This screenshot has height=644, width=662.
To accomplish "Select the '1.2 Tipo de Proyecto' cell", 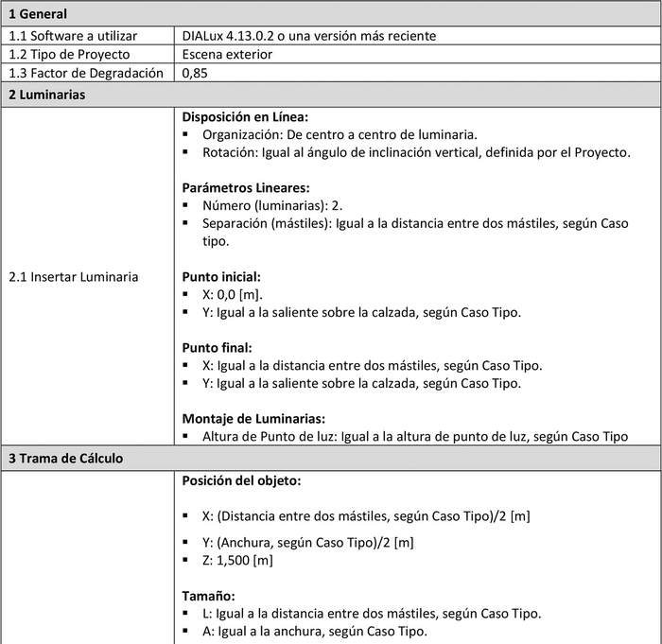I will pyautogui.click(x=69, y=55).
